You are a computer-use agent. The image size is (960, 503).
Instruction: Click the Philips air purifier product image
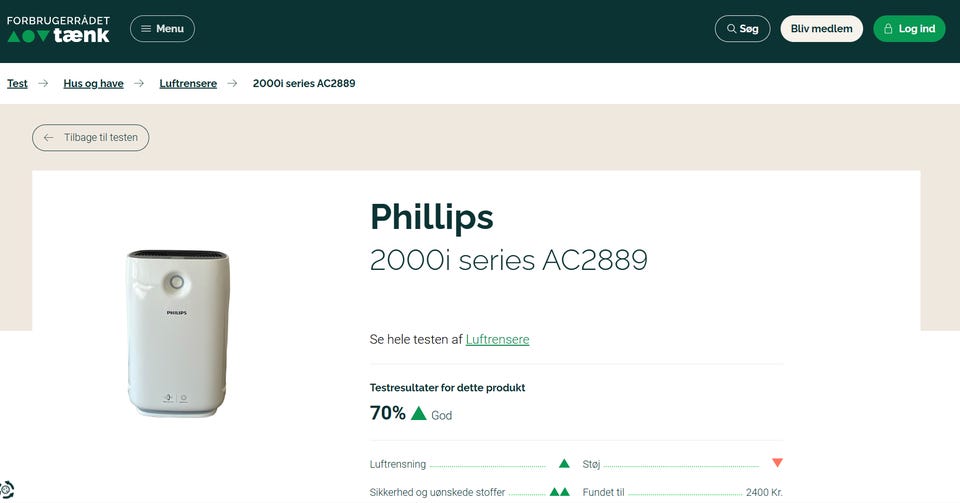(178, 333)
